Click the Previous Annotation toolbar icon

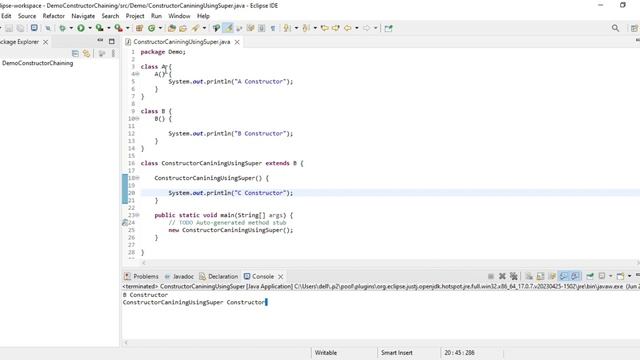(305, 28)
